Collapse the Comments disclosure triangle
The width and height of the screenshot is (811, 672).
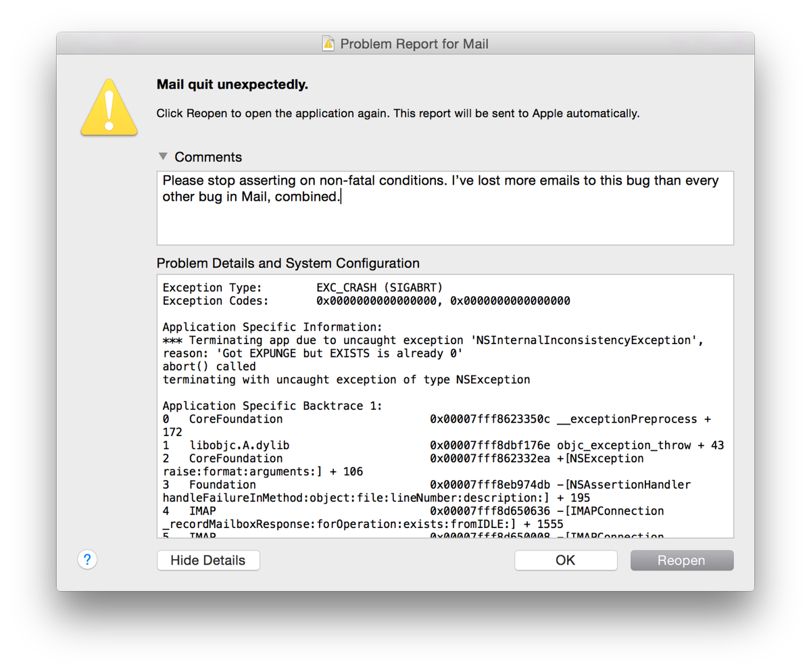point(163,156)
